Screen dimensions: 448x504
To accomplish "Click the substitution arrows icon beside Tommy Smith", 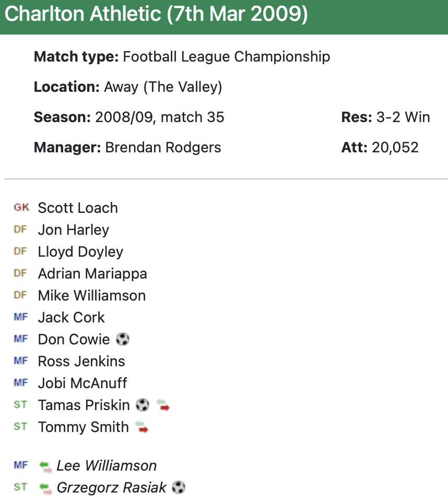I will coord(142,427).
